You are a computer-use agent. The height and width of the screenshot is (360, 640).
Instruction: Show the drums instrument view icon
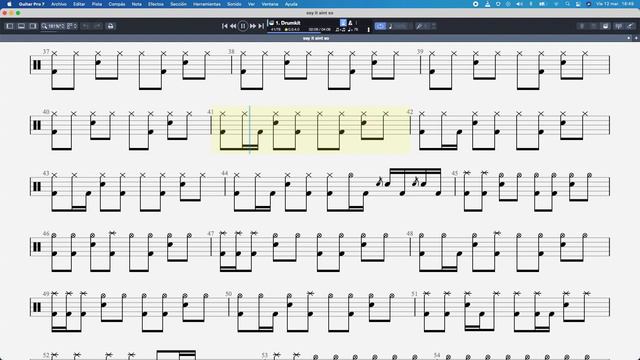tap(605, 26)
